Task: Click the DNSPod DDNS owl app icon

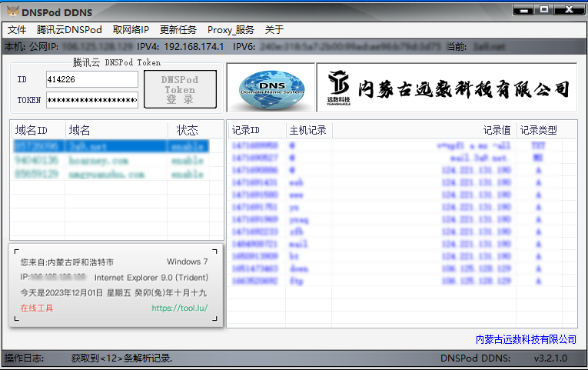Action: pyautogui.click(x=13, y=12)
